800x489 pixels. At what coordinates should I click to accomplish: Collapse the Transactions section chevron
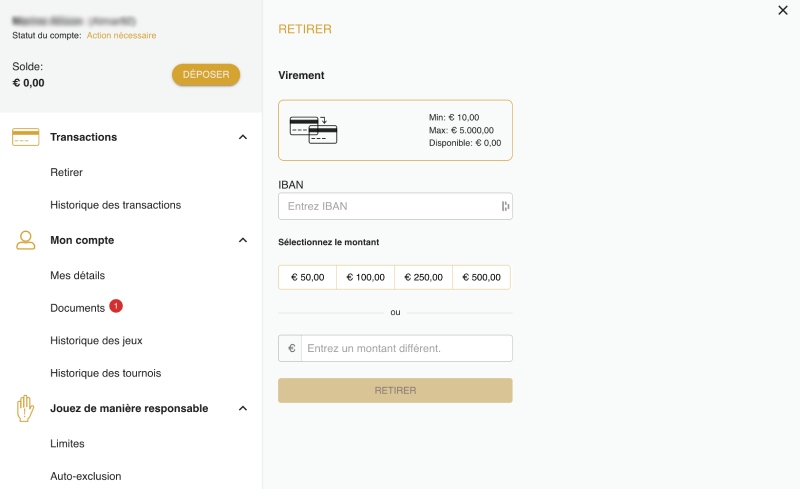pyautogui.click(x=243, y=137)
